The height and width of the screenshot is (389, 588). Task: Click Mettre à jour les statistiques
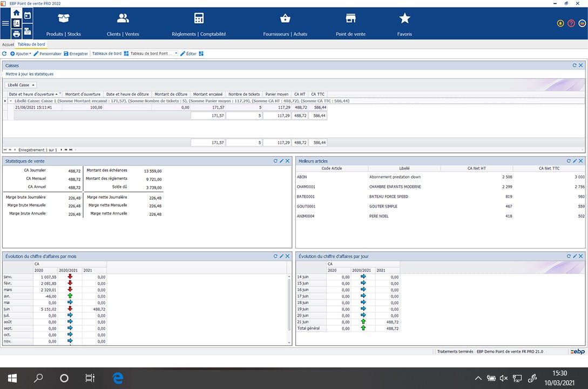click(x=31, y=73)
